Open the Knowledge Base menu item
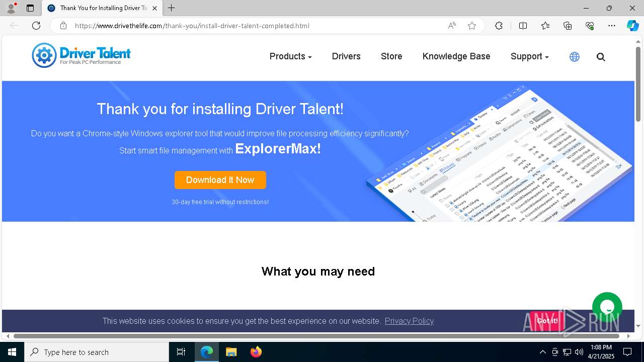This screenshot has height=362, width=644. (456, 56)
